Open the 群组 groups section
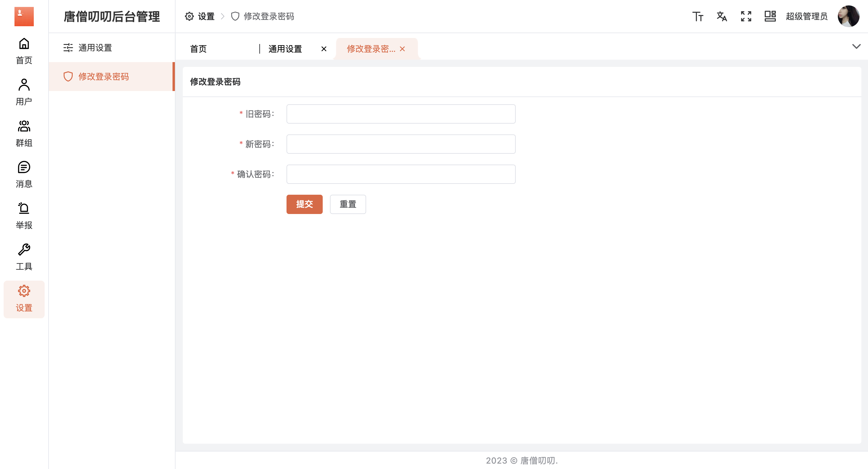The width and height of the screenshot is (868, 469). pyautogui.click(x=24, y=133)
